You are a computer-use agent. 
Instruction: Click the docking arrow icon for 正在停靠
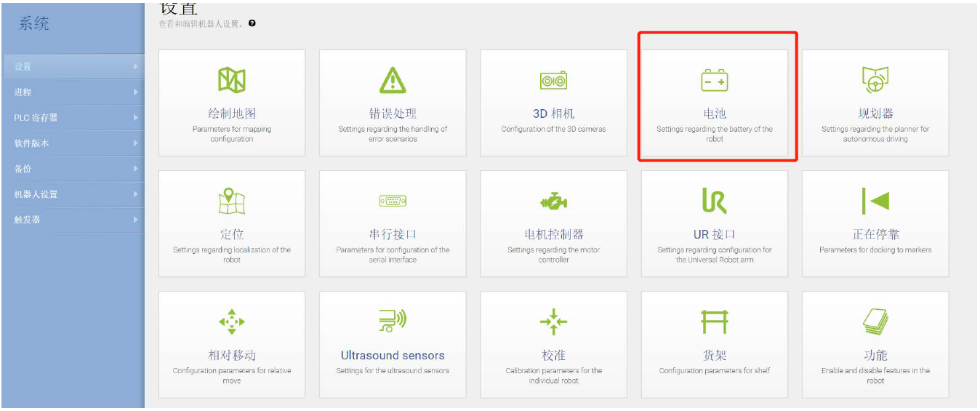click(x=875, y=201)
